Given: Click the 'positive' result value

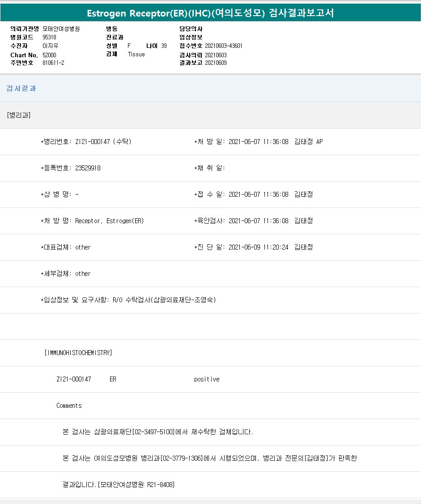Looking at the screenshot, I should (x=207, y=379).
